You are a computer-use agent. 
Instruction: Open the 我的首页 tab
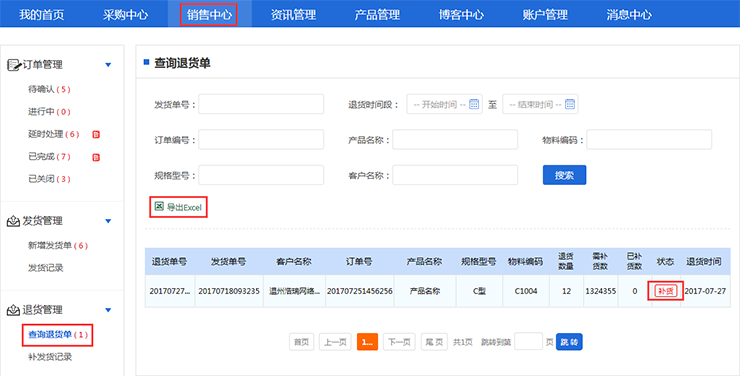pos(42,14)
